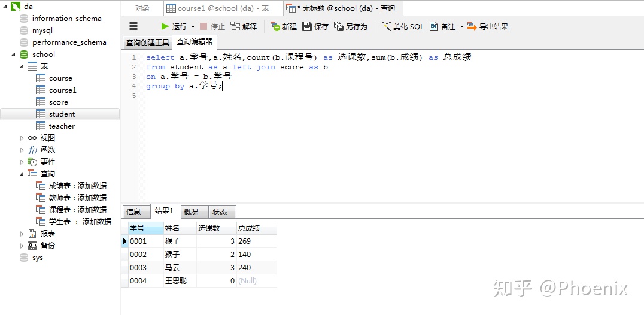The image size is (644, 315).
Task: Select the teacher table in the tree
Action: coord(62,126)
